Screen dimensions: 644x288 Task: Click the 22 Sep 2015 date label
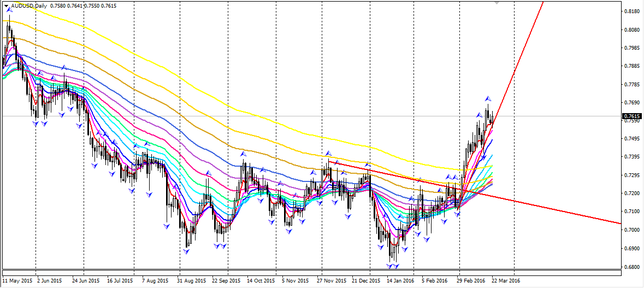(x=226, y=281)
